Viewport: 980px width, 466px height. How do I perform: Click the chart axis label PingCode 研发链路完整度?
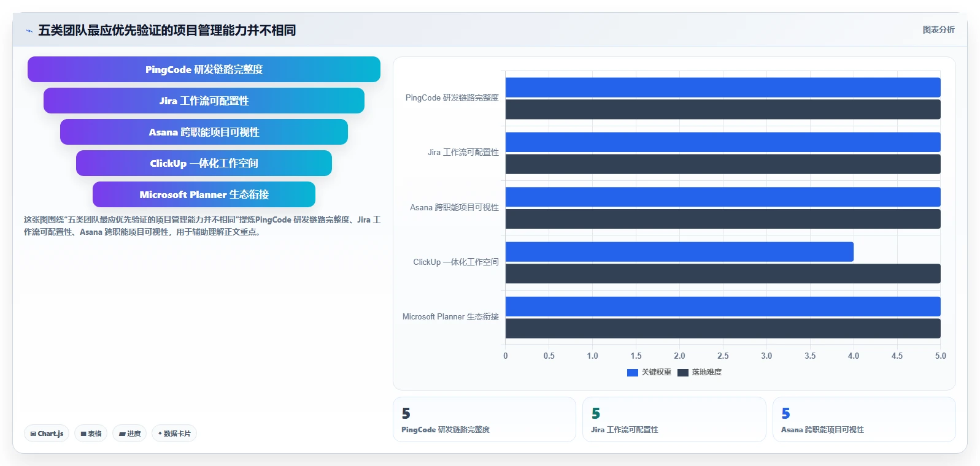[452, 97]
